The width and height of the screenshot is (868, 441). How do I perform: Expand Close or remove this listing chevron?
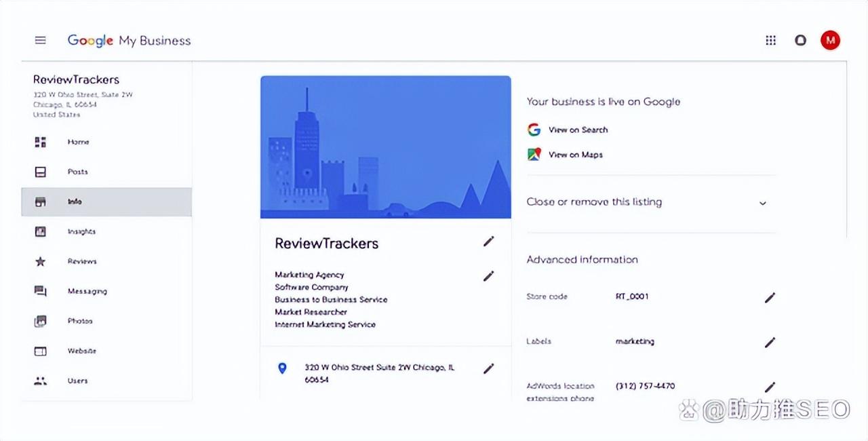(x=762, y=203)
